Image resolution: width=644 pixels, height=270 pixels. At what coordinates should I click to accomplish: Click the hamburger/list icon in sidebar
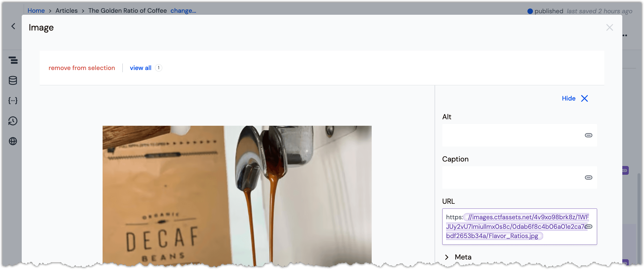coord(13,60)
